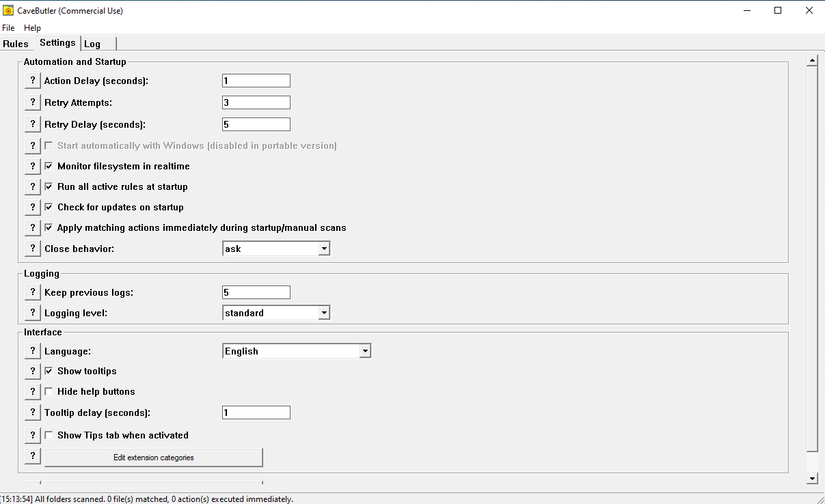Viewport: 825px width, 504px height.
Task: Open help for Retry Delay setting
Action: pos(32,124)
